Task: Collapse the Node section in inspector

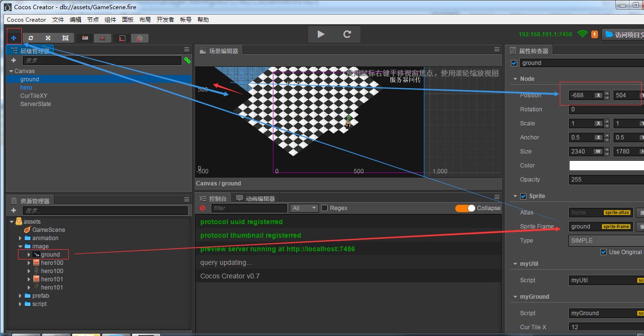Action: point(515,79)
